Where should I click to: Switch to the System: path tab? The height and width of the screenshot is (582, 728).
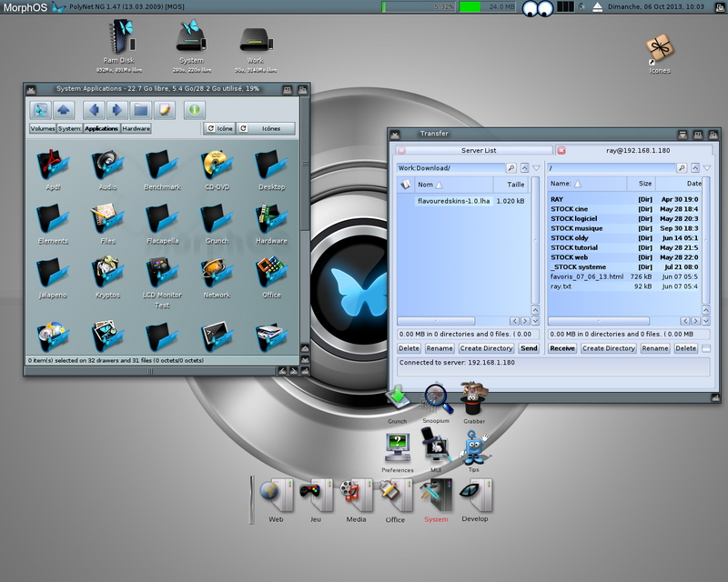[x=70, y=128]
